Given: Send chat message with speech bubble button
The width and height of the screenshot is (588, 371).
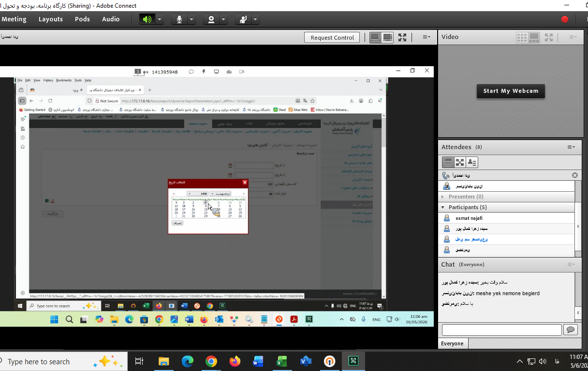Looking at the screenshot, I should coord(571,330).
